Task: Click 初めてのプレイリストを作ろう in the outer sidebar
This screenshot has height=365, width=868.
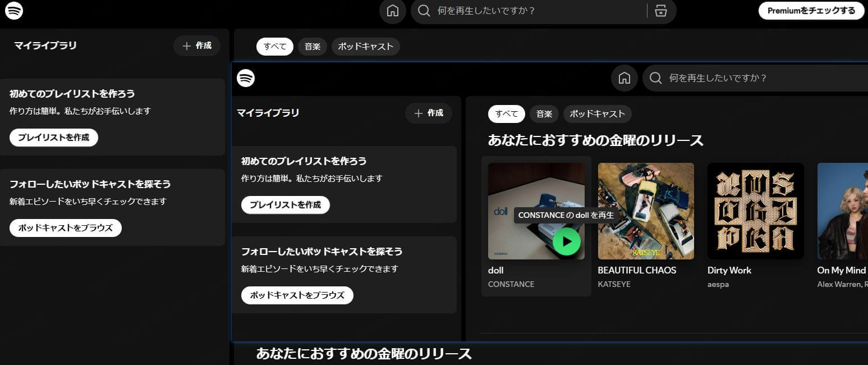Action: (72, 94)
